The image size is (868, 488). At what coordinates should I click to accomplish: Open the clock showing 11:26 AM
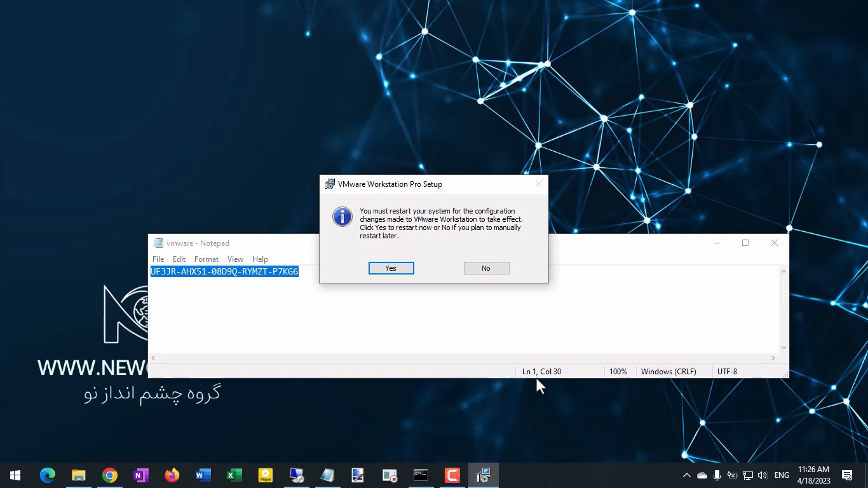coord(813,475)
